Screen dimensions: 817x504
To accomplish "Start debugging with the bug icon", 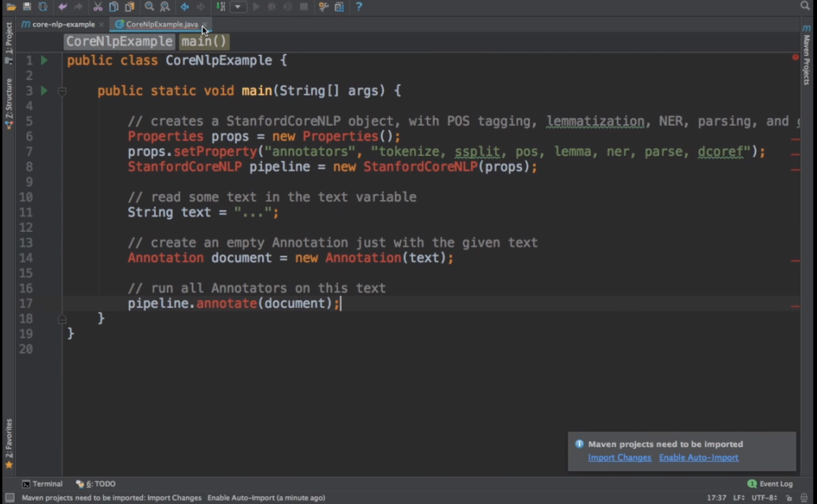I will tap(272, 7).
